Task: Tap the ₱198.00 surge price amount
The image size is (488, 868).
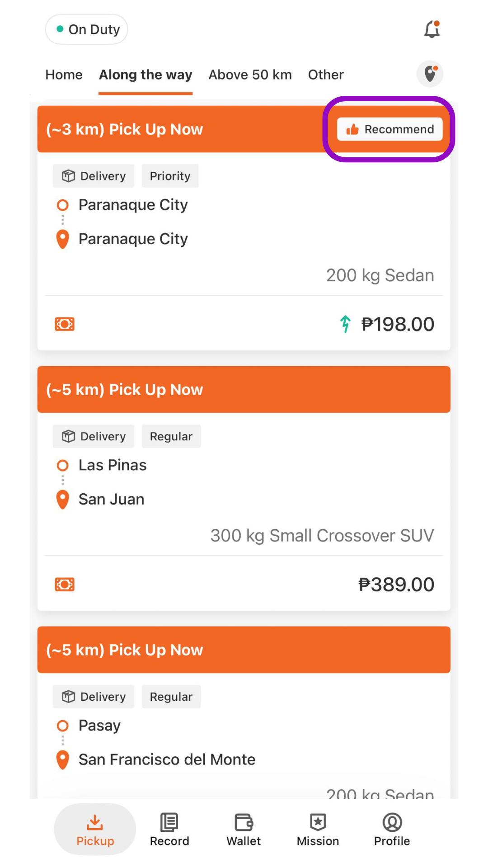Action: pos(397,324)
